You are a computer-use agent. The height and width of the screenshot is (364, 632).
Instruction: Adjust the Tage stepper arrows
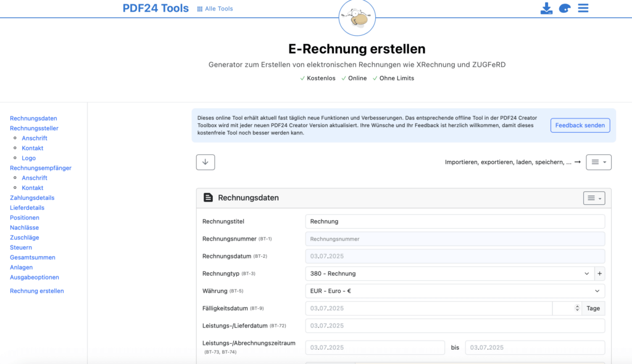(577, 308)
